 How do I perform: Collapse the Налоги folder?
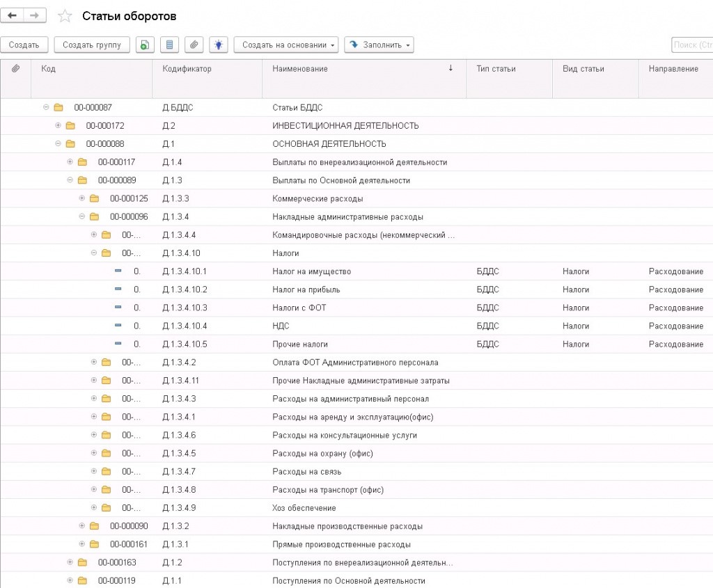(94, 253)
